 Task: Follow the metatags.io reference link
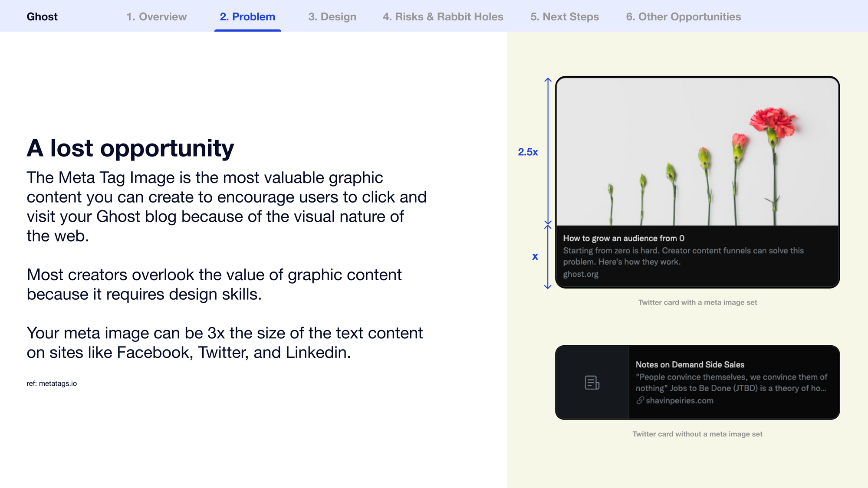point(58,383)
